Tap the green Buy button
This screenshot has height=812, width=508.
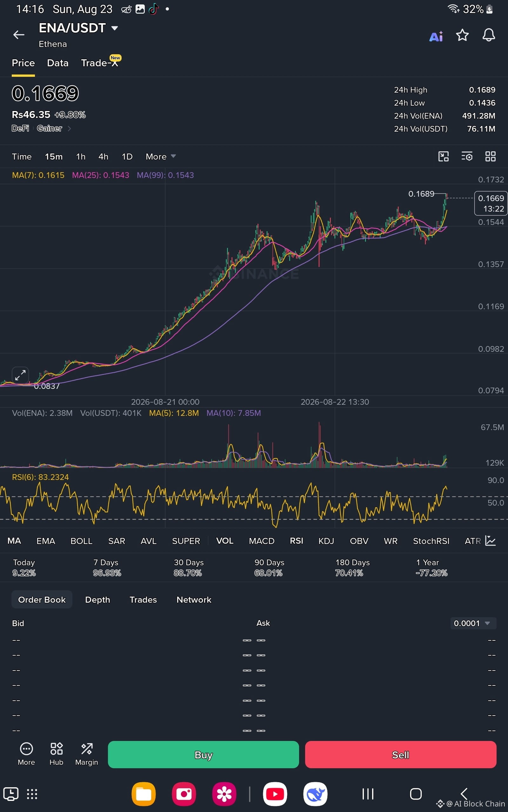[203, 755]
